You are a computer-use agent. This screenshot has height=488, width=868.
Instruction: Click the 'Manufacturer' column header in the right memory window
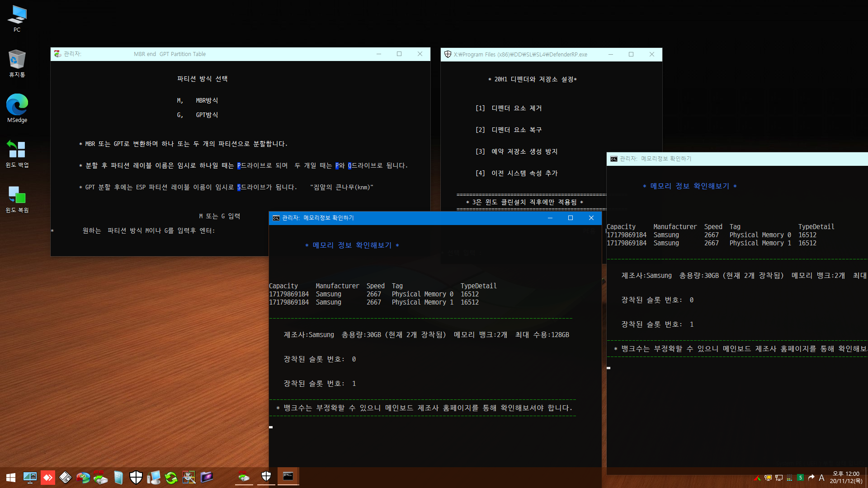pos(675,227)
